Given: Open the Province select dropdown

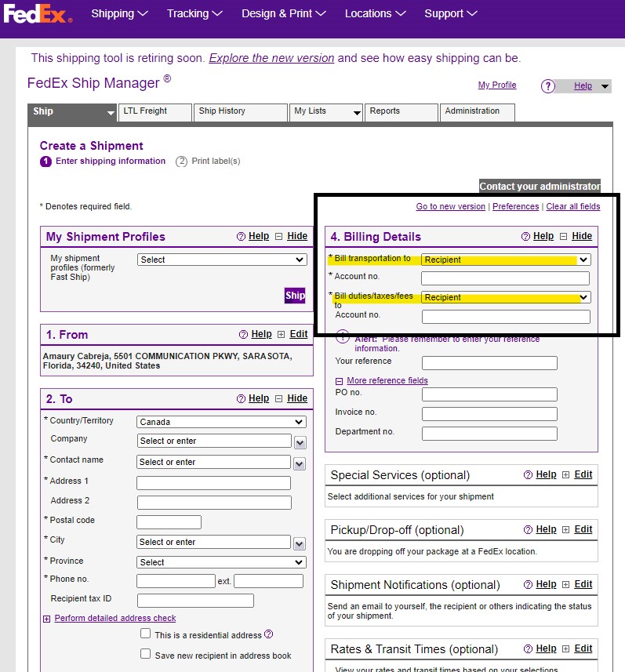Looking at the screenshot, I should (x=221, y=562).
